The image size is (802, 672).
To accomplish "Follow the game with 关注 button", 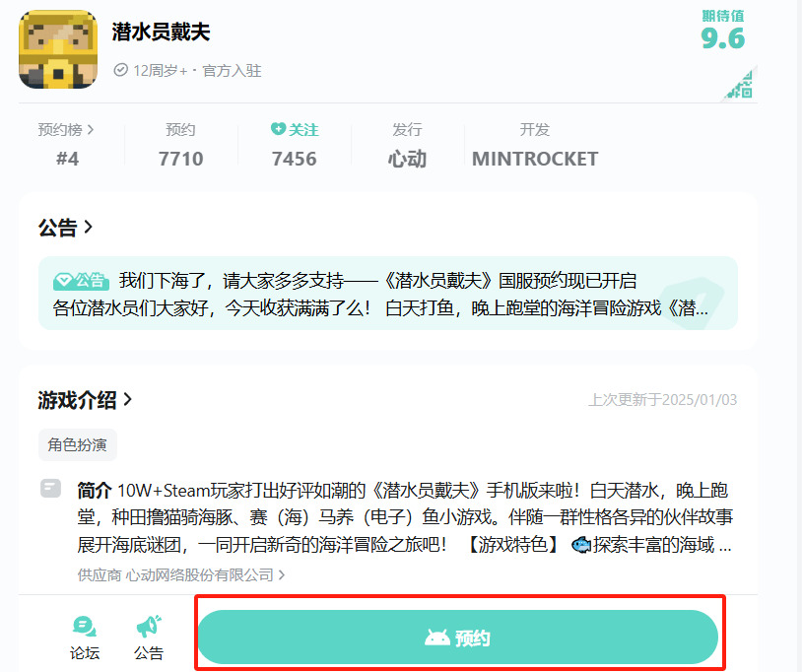I will coord(295,129).
